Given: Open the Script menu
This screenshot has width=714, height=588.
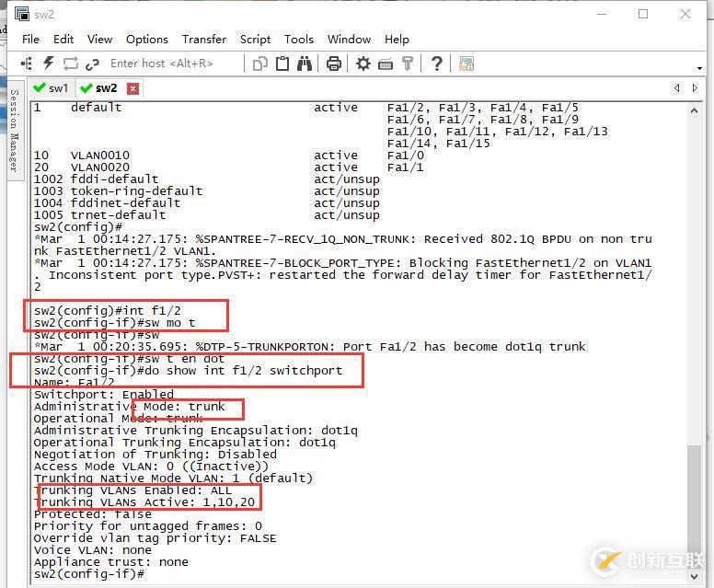Looking at the screenshot, I should click(255, 40).
